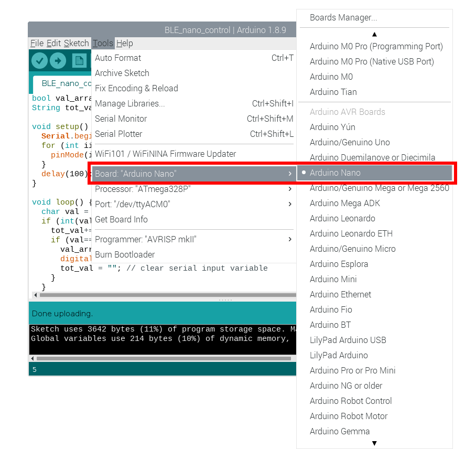Open WiFi101 / WiFiNINA Firmware Updater

pos(194,154)
